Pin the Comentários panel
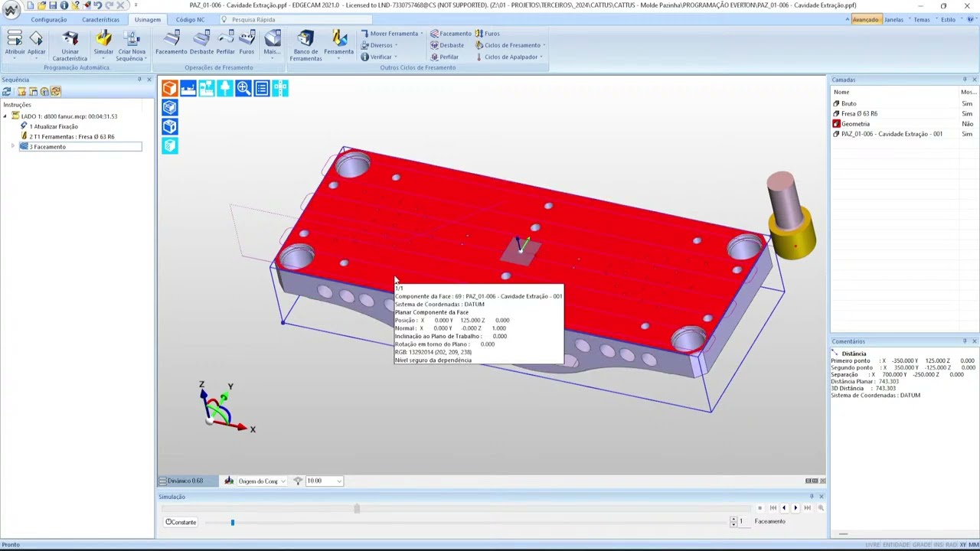The height and width of the screenshot is (551, 980). [x=965, y=341]
